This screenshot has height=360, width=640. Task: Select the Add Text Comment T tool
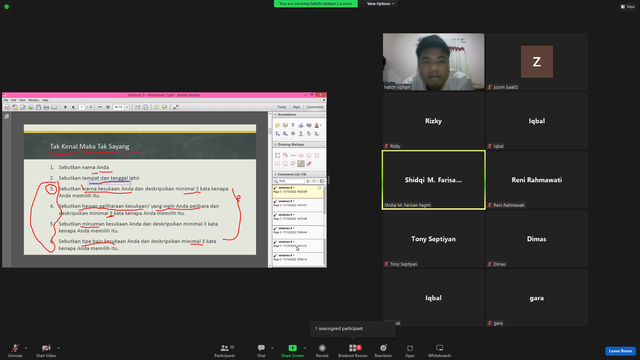coord(293,125)
